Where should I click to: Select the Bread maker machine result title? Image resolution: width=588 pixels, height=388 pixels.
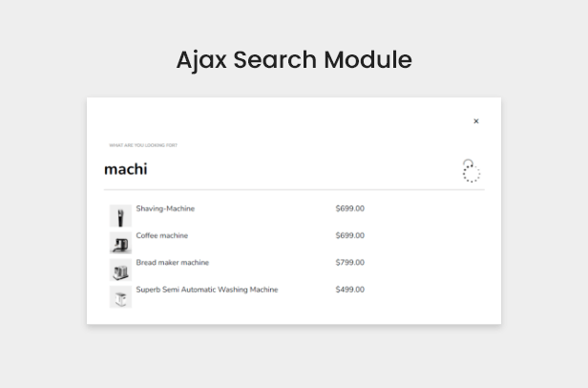tap(173, 263)
